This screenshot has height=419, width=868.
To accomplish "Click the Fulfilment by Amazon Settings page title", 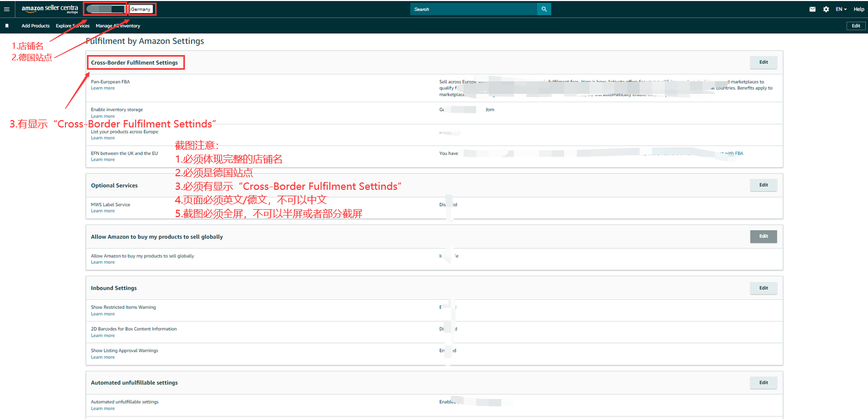I will (x=145, y=41).
